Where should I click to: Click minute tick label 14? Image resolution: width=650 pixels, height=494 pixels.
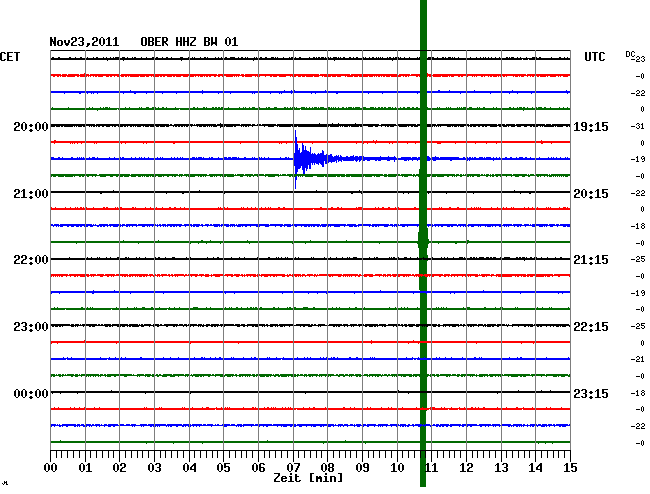[x=535, y=468]
